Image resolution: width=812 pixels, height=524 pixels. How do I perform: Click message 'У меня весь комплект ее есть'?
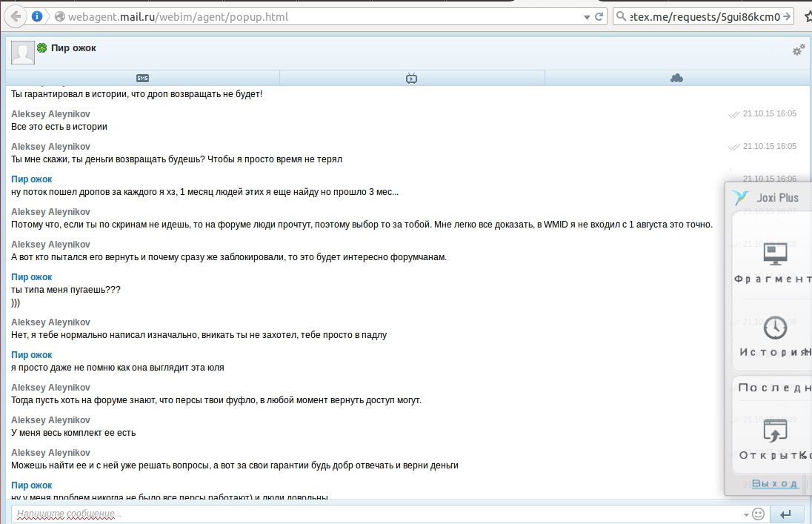(x=73, y=433)
